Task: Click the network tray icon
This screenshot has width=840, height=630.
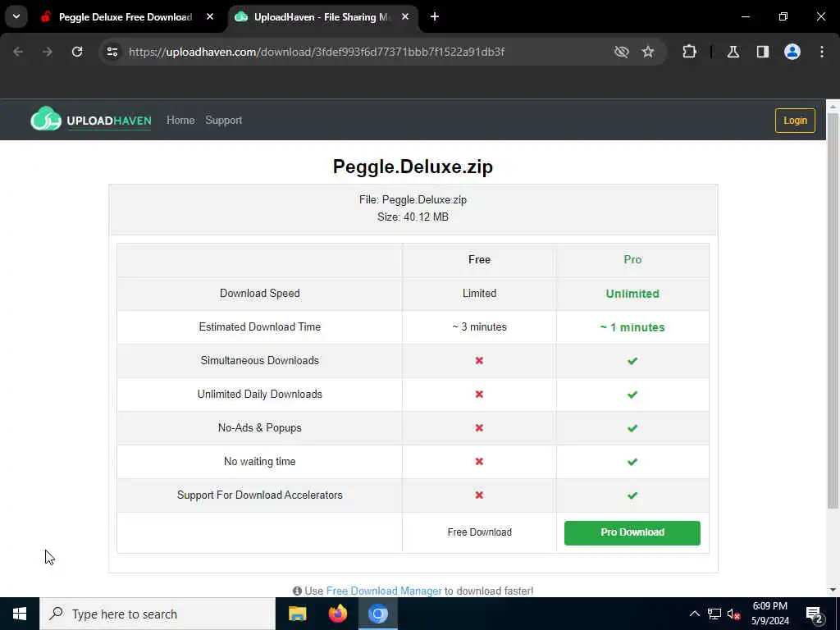Action: tap(714, 614)
